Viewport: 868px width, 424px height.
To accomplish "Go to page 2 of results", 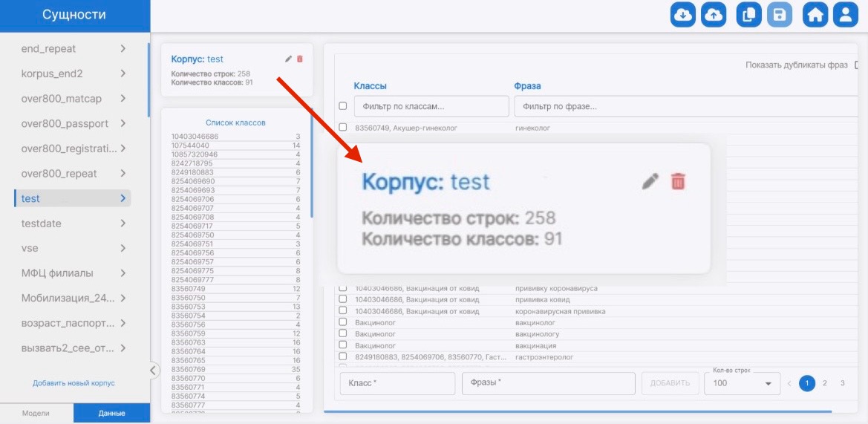I will (x=825, y=383).
